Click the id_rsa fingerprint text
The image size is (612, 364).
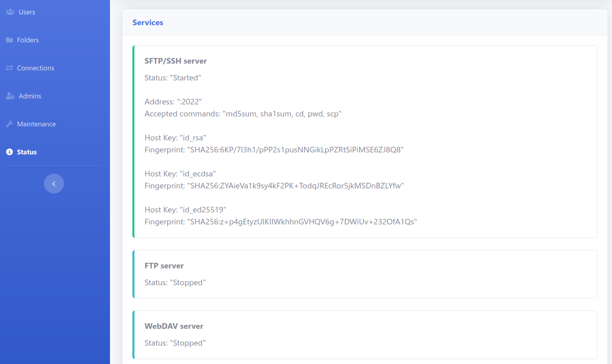tap(274, 150)
